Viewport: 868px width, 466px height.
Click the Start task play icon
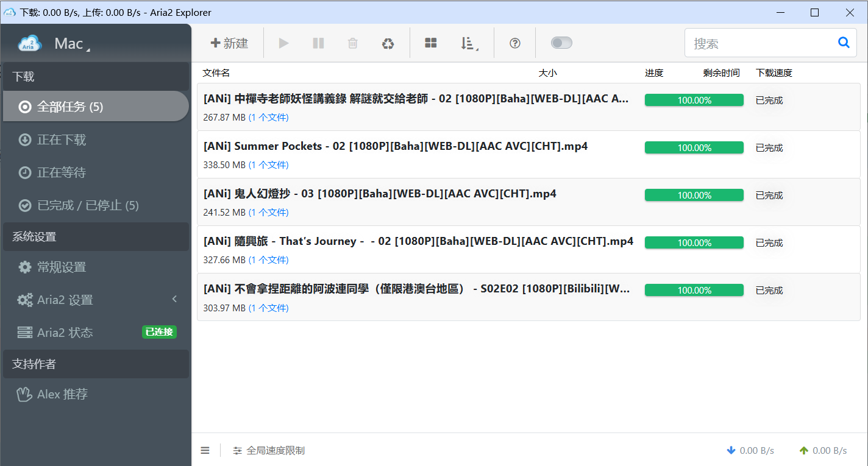point(283,43)
